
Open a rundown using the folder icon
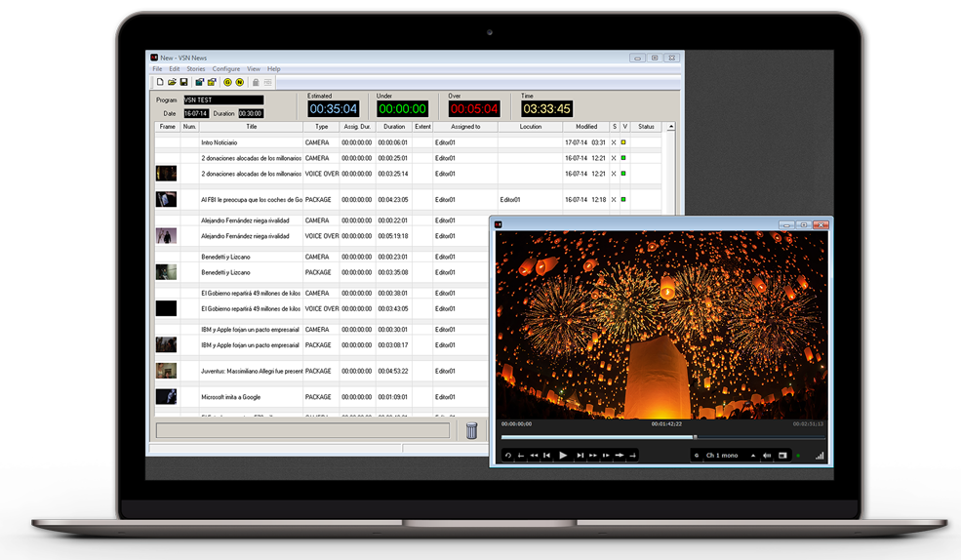point(173,82)
